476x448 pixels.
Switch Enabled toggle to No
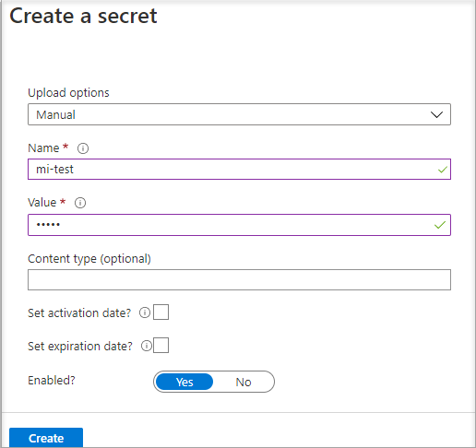coord(244,382)
